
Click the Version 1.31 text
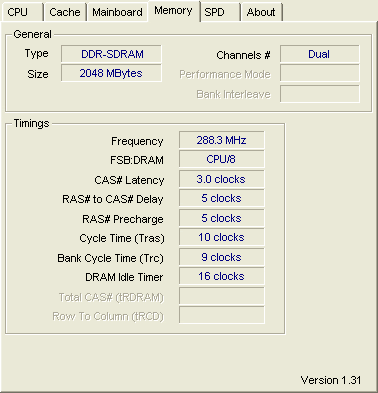point(331,380)
